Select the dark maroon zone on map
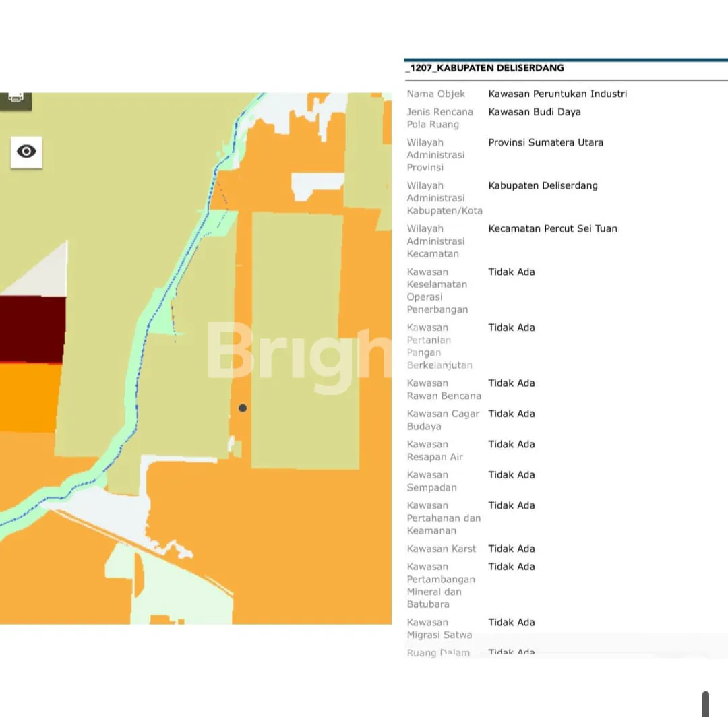The height and width of the screenshot is (717, 728). 32,329
